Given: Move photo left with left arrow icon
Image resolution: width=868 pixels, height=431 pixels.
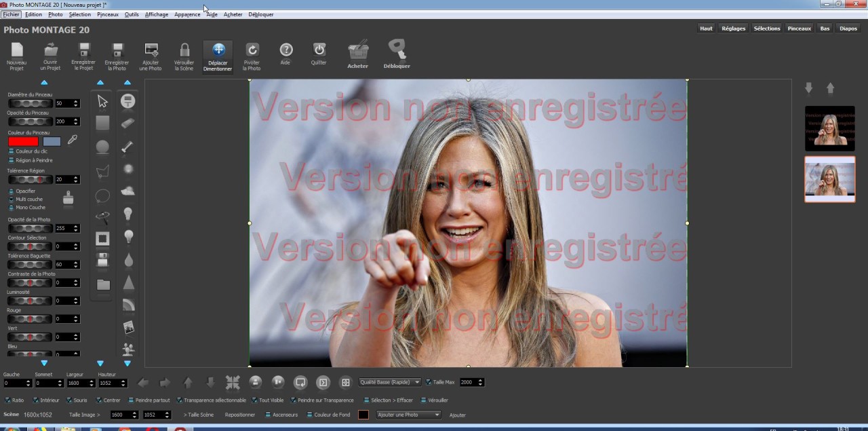Looking at the screenshot, I should pos(143,383).
